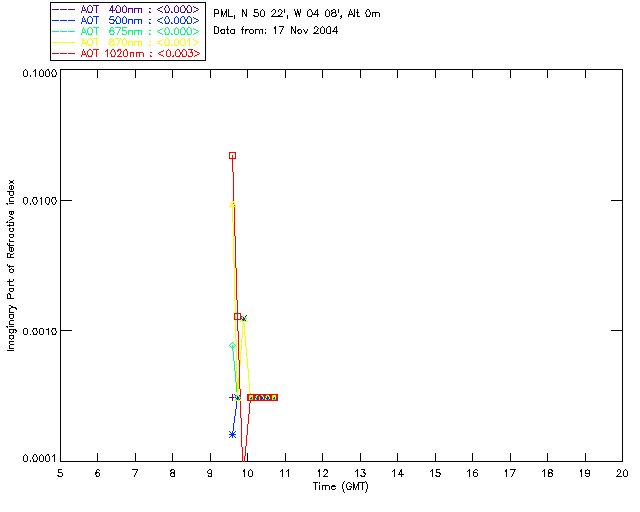The image size is (640, 512).
Task: Click the AOT 675nm legend entry
Action: pyautogui.click(x=127, y=31)
